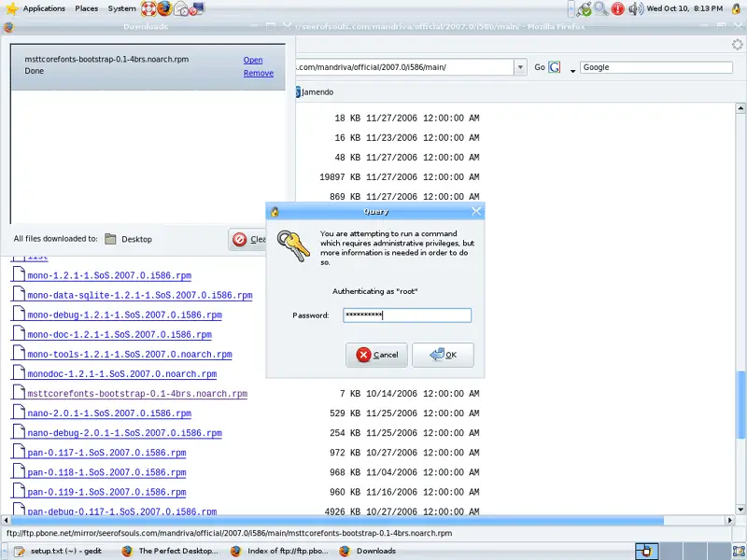Remove msttcorefonts entry from Downloads list
The image size is (747, 560).
[x=259, y=73]
